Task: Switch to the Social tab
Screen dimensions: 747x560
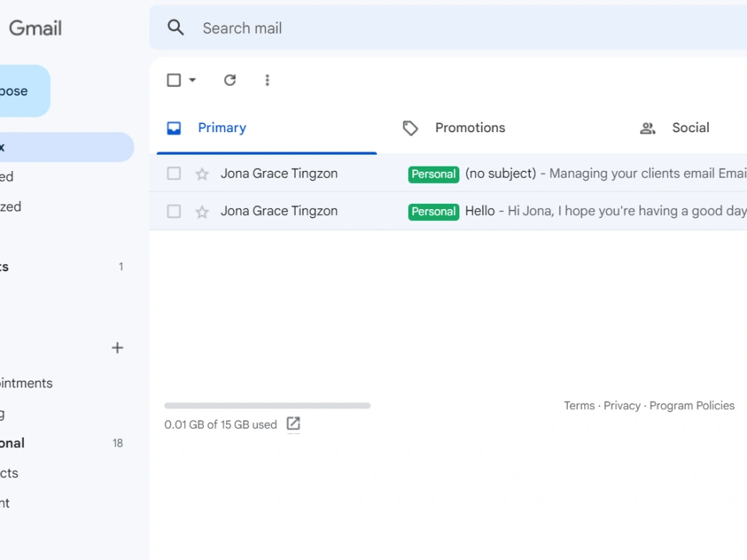Action: click(x=690, y=128)
